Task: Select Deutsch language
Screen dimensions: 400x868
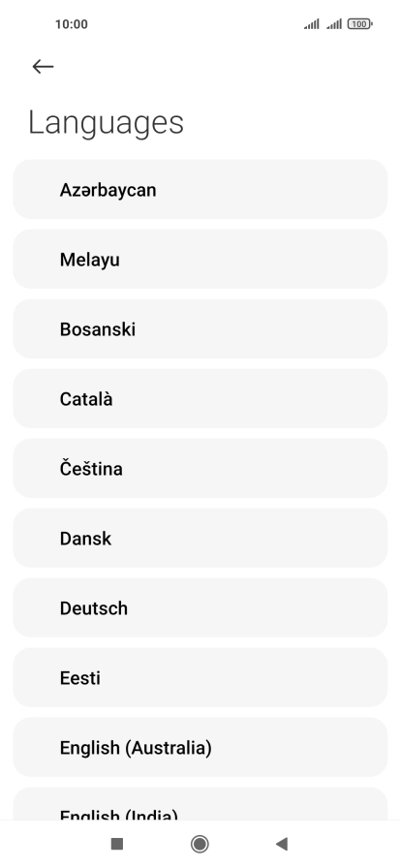Action: (200, 607)
